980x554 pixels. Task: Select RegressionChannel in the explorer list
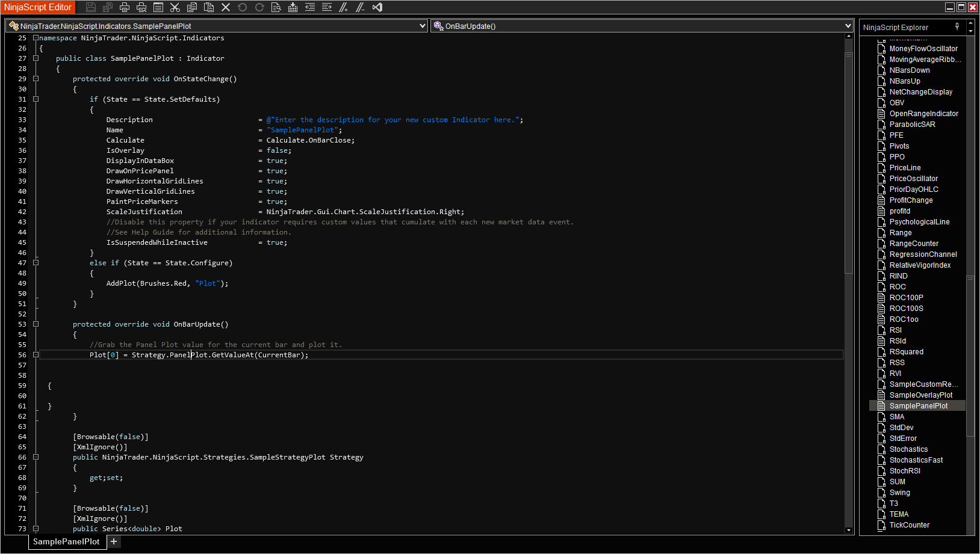click(923, 254)
